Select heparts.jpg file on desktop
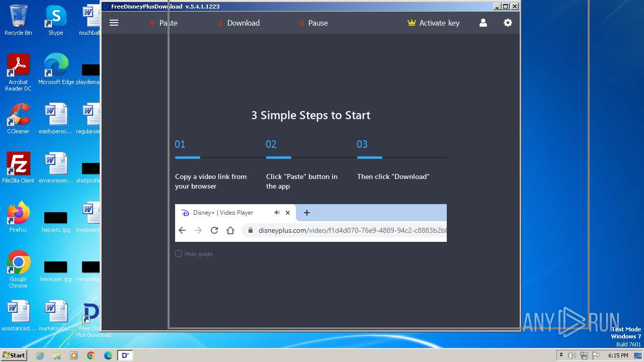Image resolution: width=644 pixels, height=362 pixels. pyautogui.click(x=56, y=222)
